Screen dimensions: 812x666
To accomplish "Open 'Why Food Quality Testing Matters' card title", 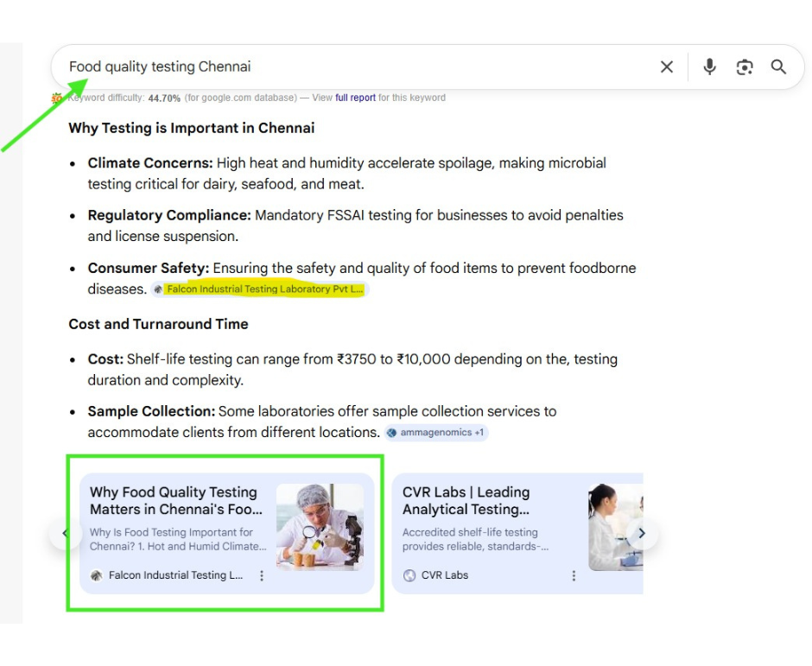I will click(176, 500).
